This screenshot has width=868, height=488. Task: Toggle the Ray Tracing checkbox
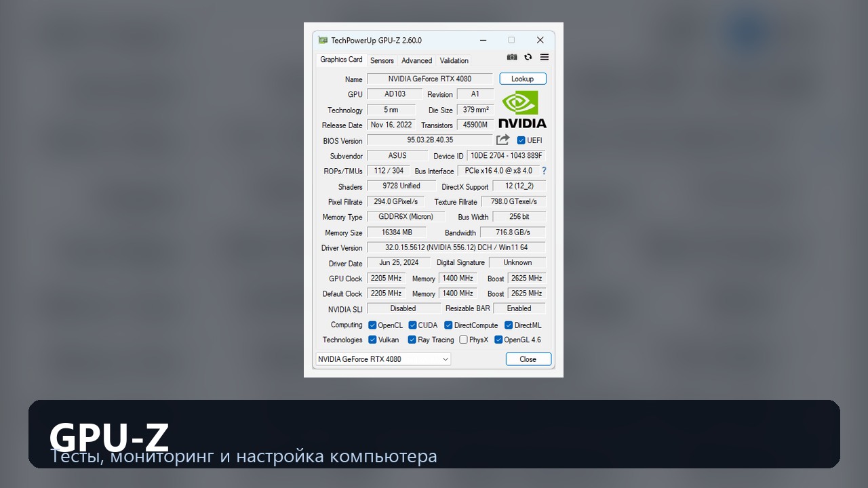(412, 340)
